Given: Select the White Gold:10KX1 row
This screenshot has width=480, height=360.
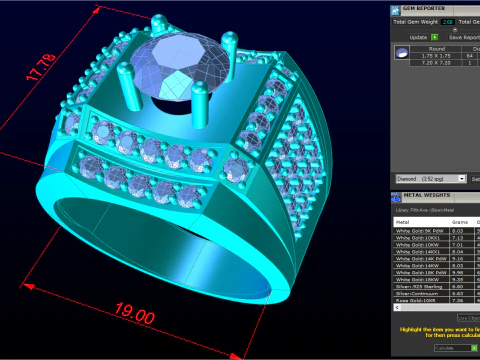Looking at the screenshot, I should point(437,238).
